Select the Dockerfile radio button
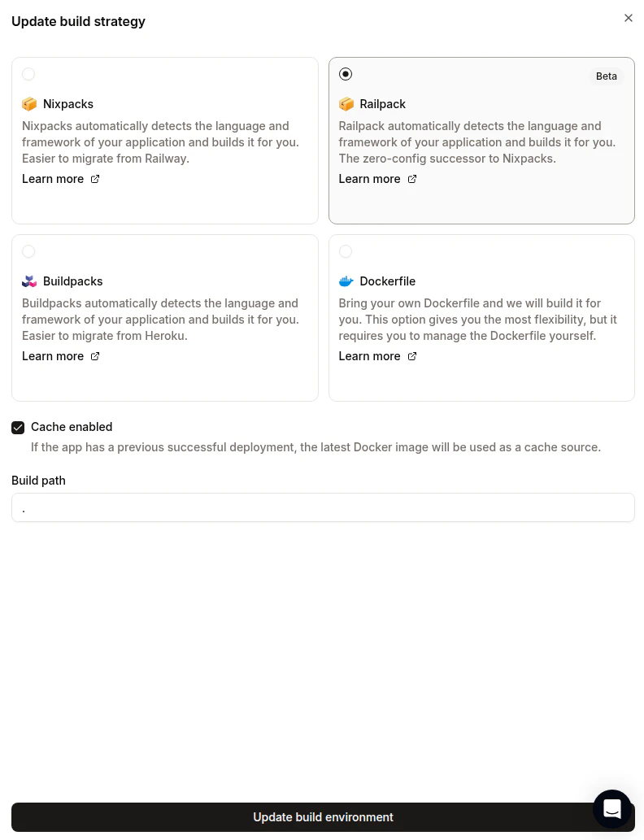This screenshot has width=644, height=840. 346,251
